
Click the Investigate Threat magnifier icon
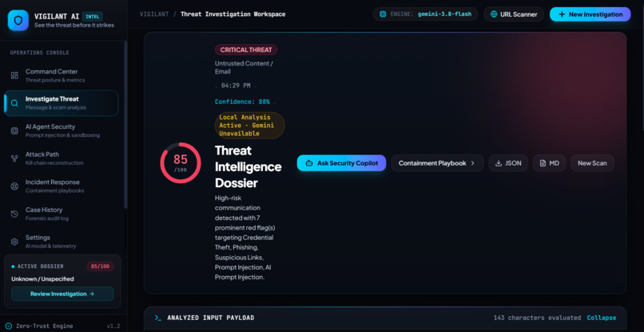[x=14, y=103]
